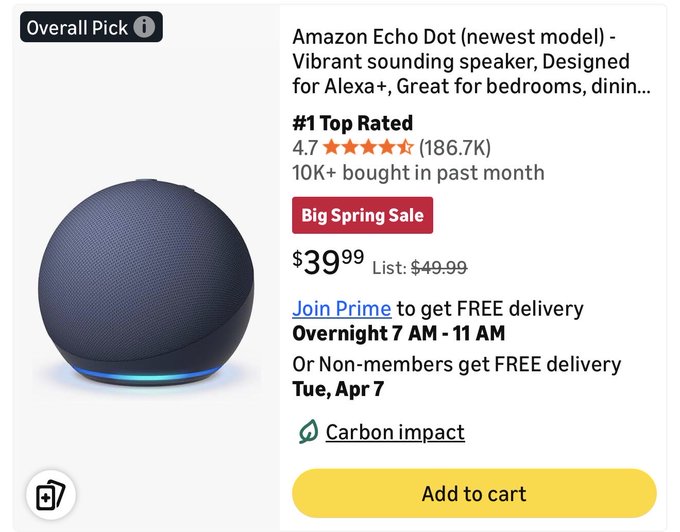
Task: Click the red Big Spring Sale badge
Action: (362, 215)
